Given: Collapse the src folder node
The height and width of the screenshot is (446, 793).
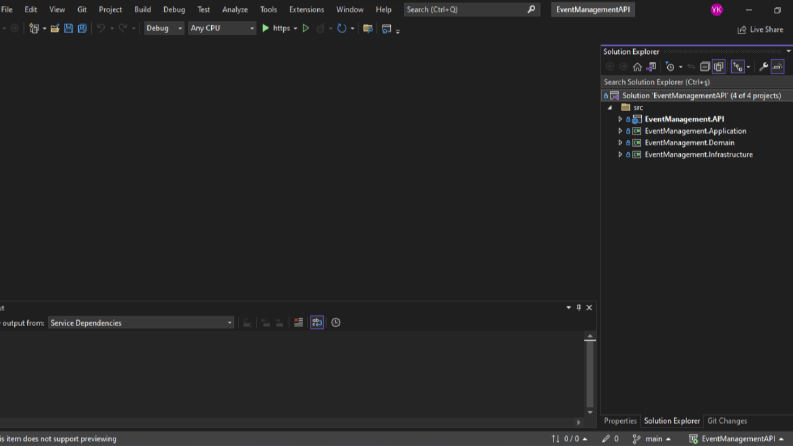Looking at the screenshot, I should click(610, 108).
